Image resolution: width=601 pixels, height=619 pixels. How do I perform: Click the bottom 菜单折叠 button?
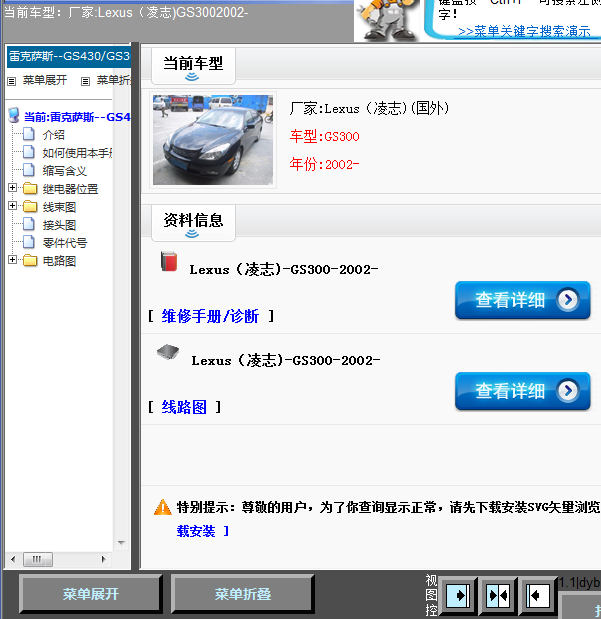(243, 594)
